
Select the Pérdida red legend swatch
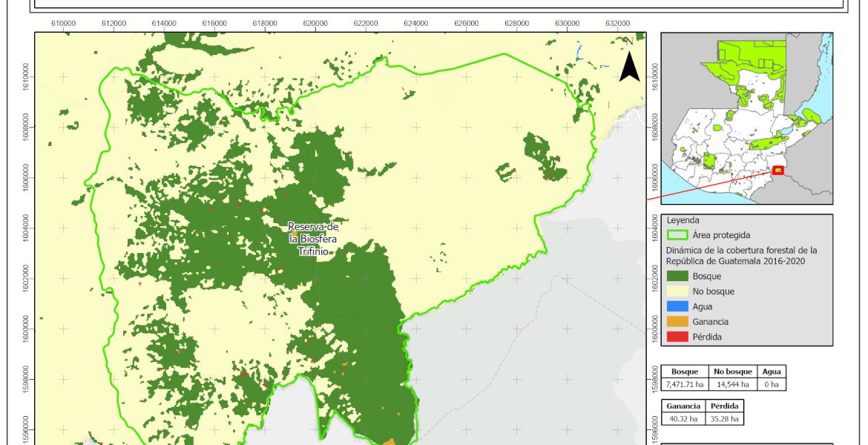pos(677,337)
